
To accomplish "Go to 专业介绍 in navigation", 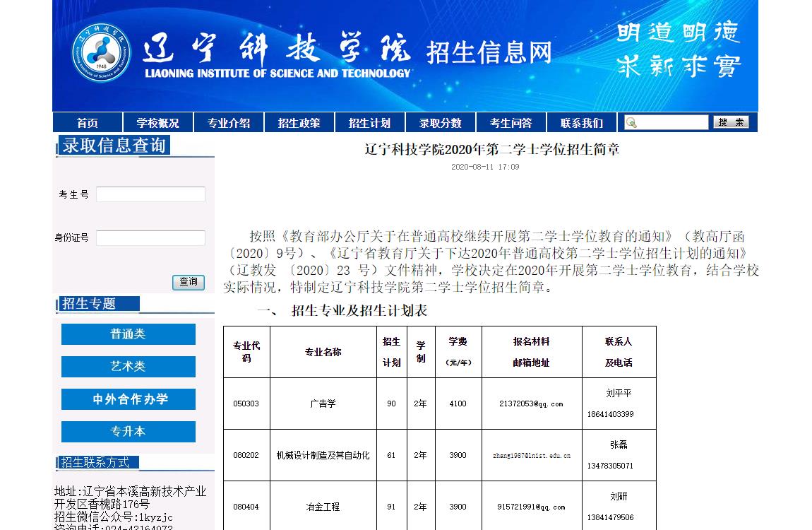I will coord(228,123).
